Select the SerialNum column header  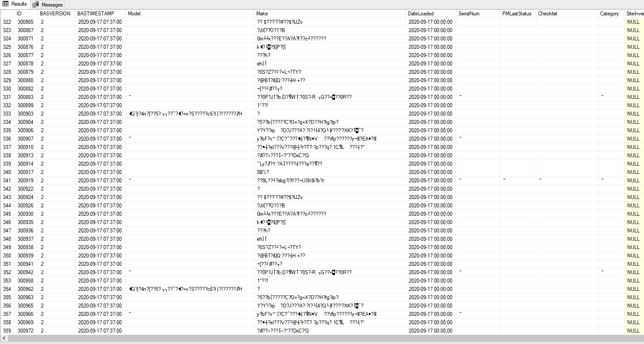[x=478, y=14]
